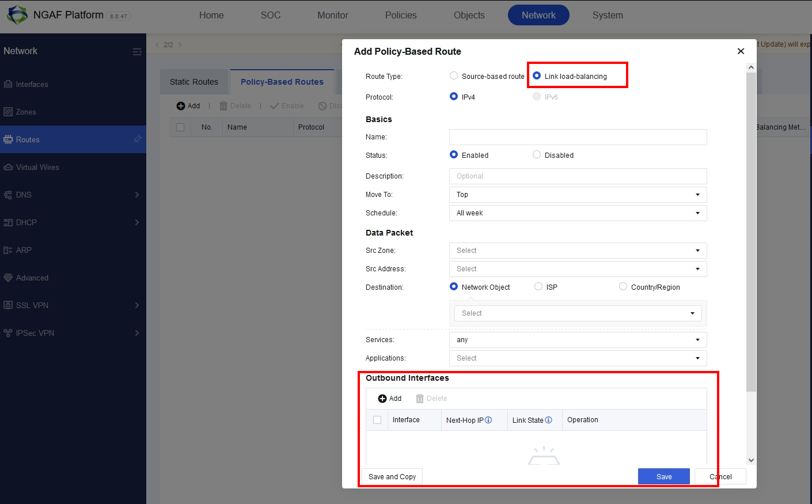812x504 pixels.
Task: Switch to the Static Routes tab
Action: (x=194, y=82)
